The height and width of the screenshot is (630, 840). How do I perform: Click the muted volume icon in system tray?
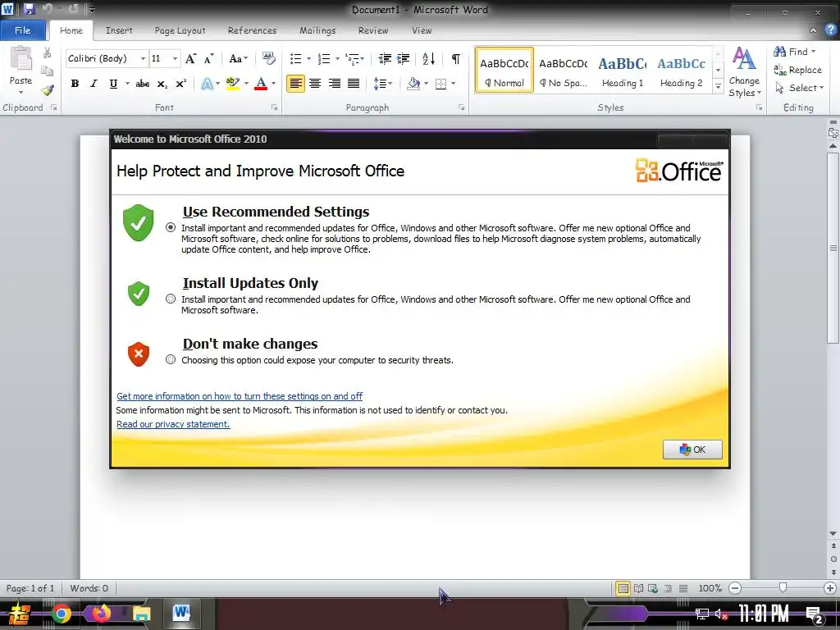pyautogui.click(x=720, y=614)
